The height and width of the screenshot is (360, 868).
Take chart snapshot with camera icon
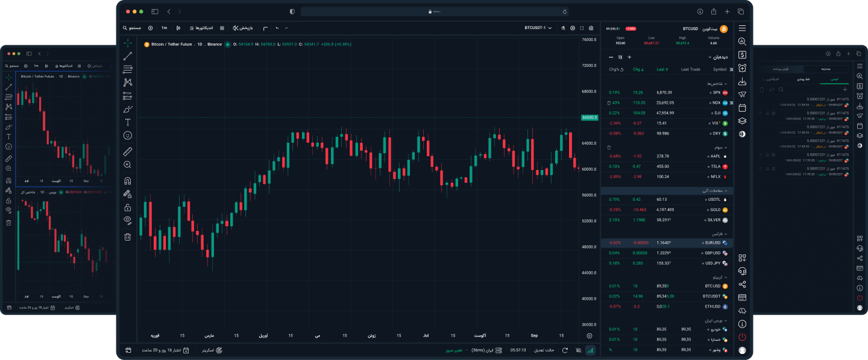coord(591,28)
